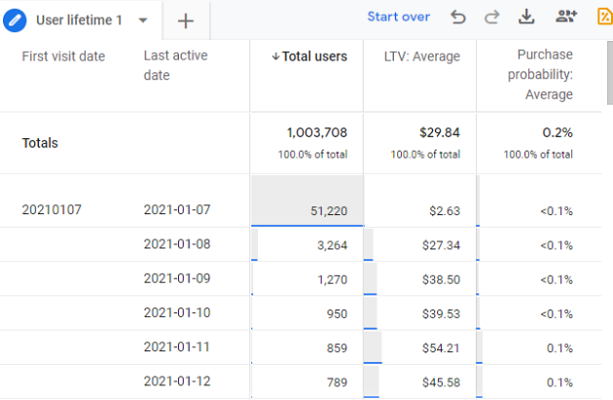Sort by Total users column header
The width and height of the screenshot is (613, 400).
pos(309,57)
